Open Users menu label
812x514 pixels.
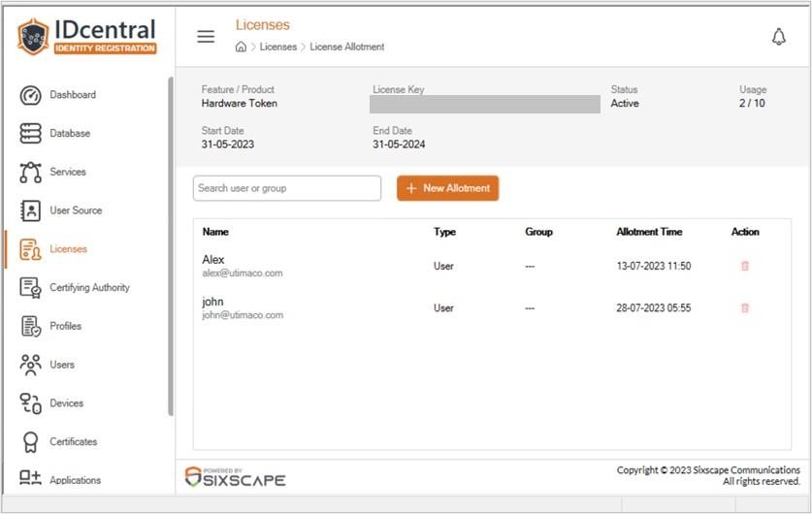(x=62, y=365)
